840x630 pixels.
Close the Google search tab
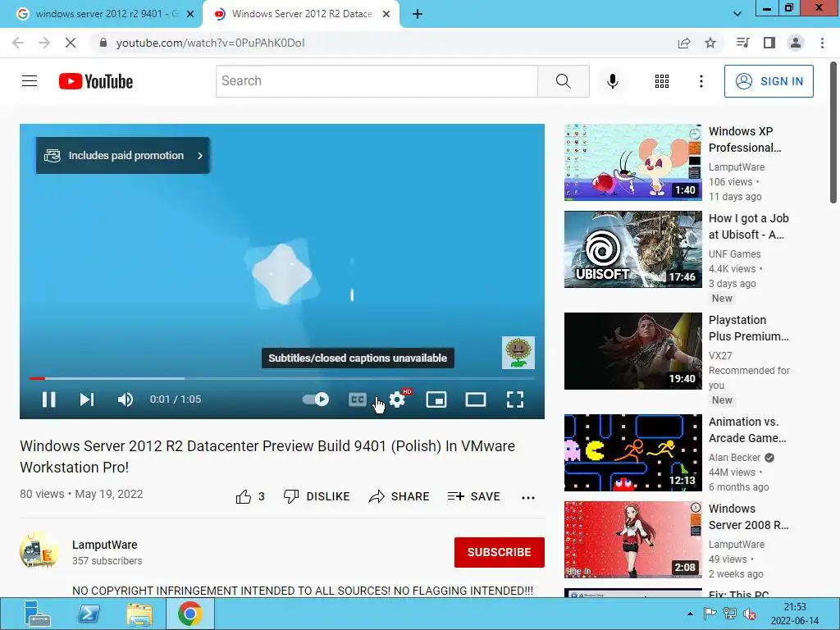tap(190, 15)
